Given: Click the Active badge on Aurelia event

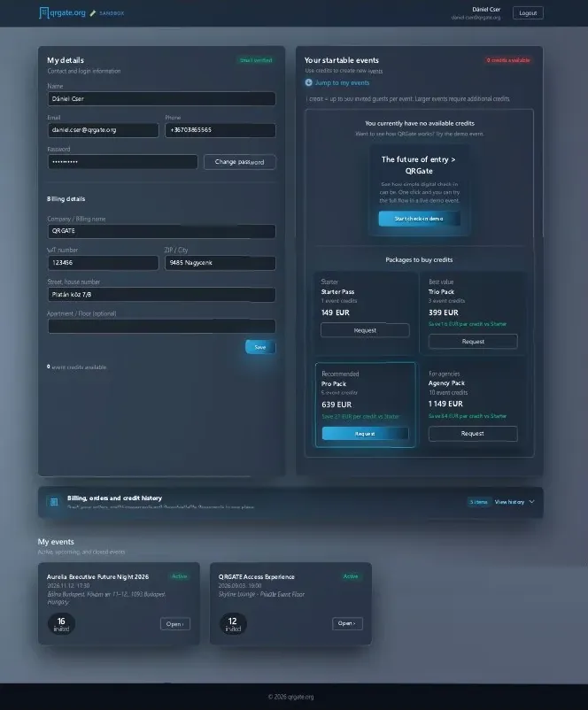Looking at the screenshot, I should [x=180, y=576].
